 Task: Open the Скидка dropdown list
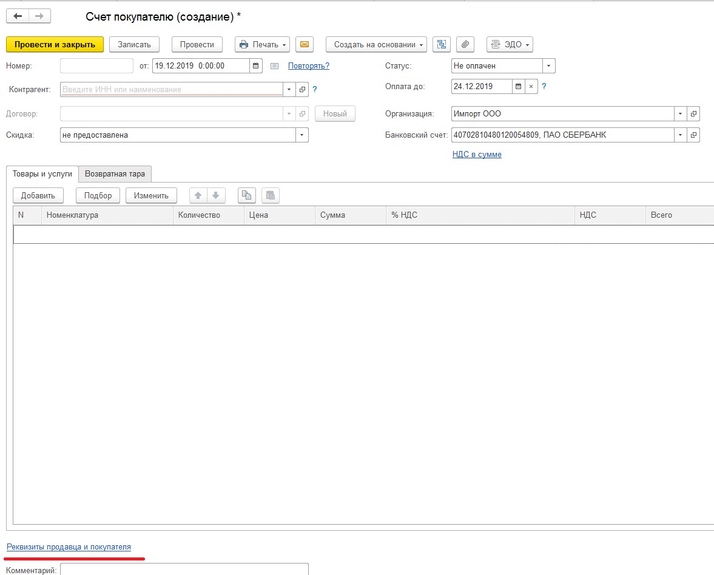(300, 135)
